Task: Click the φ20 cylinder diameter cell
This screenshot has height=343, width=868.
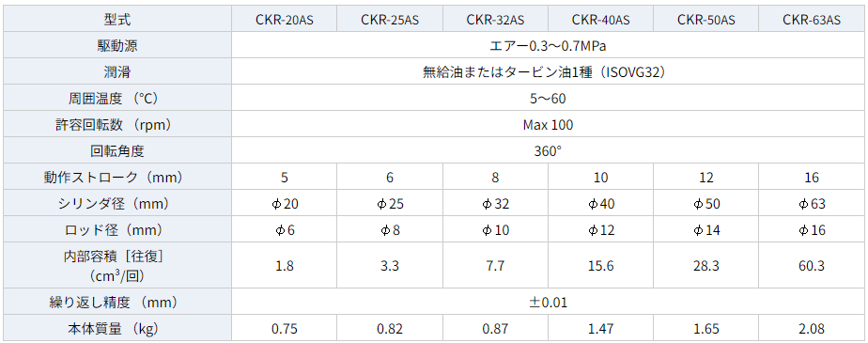Action: coord(284,203)
